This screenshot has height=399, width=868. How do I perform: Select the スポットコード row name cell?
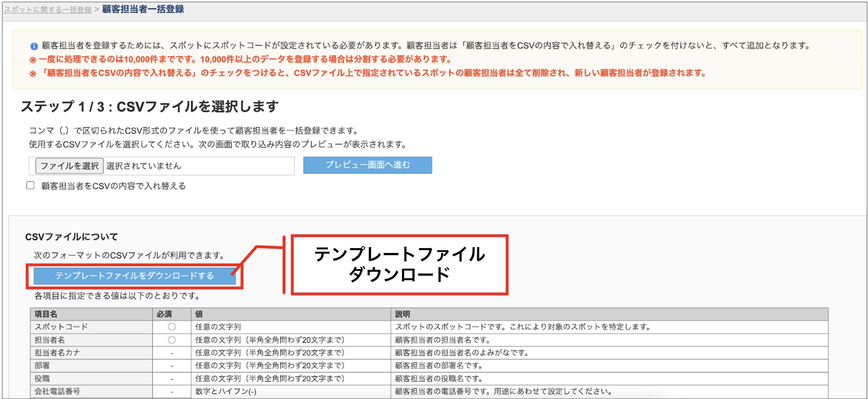tap(91, 327)
